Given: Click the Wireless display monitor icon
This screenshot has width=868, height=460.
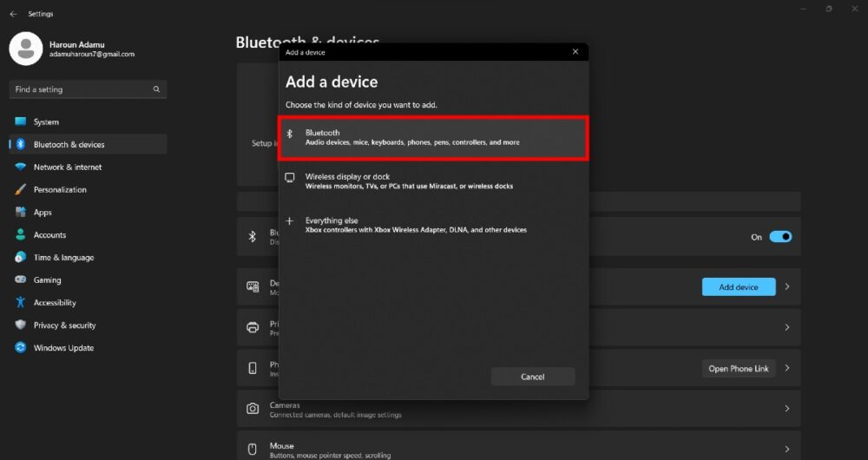Looking at the screenshot, I should point(290,177).
